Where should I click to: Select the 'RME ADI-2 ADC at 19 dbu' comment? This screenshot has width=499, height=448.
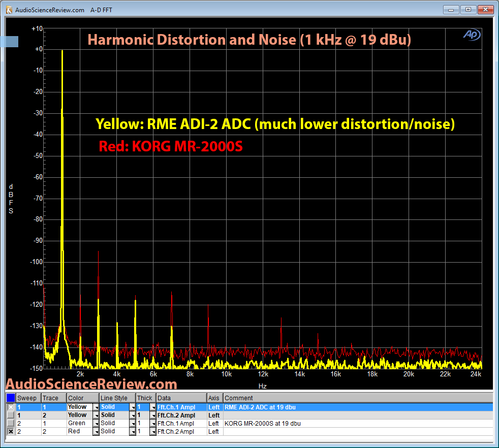(x=260, y=407)
